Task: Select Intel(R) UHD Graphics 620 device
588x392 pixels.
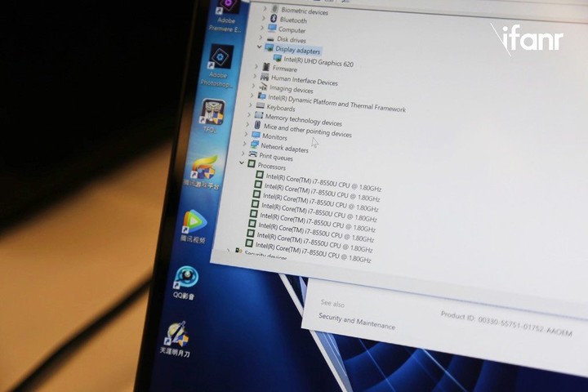Action: (x=318, y=61)
